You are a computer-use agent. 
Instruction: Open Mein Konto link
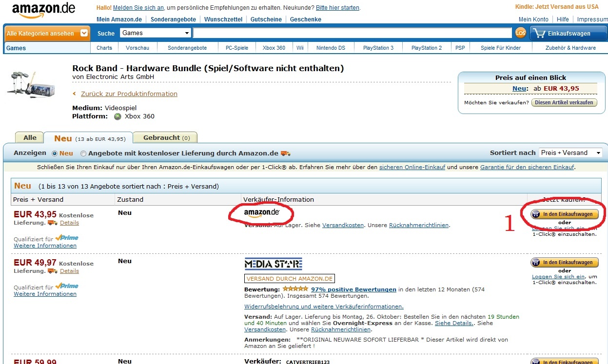pyautogui.click(x=533, y=19)
